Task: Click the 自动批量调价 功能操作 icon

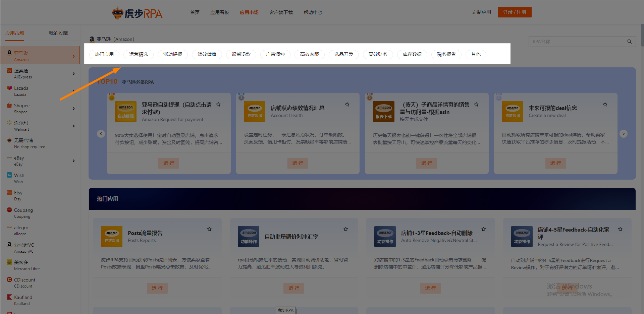Action: click(x=249, y=237)
